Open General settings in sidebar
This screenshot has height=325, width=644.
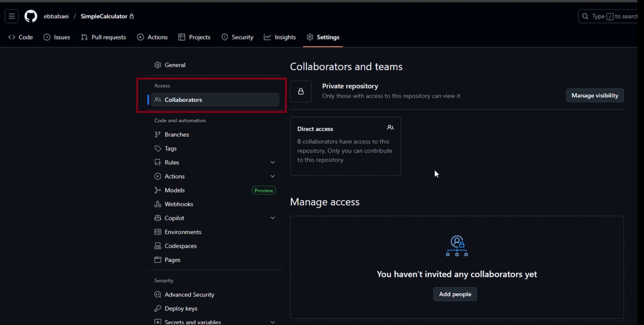tap(175, 65)
